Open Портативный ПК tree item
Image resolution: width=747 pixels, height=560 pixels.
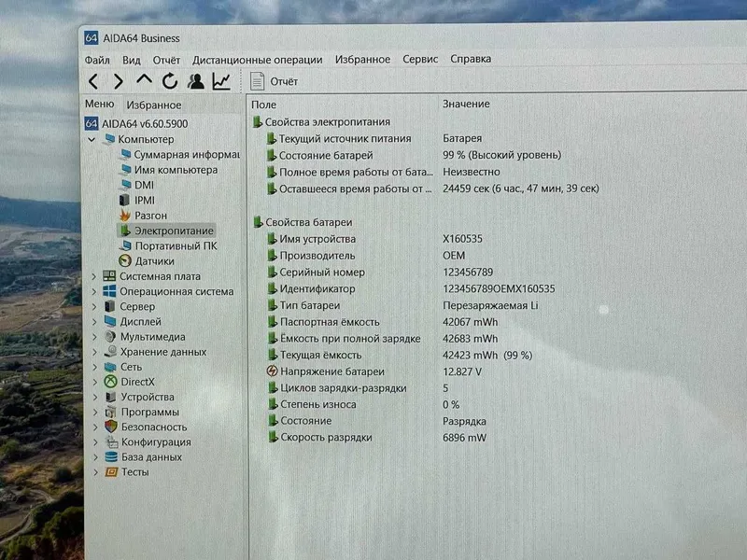point(169,245)
